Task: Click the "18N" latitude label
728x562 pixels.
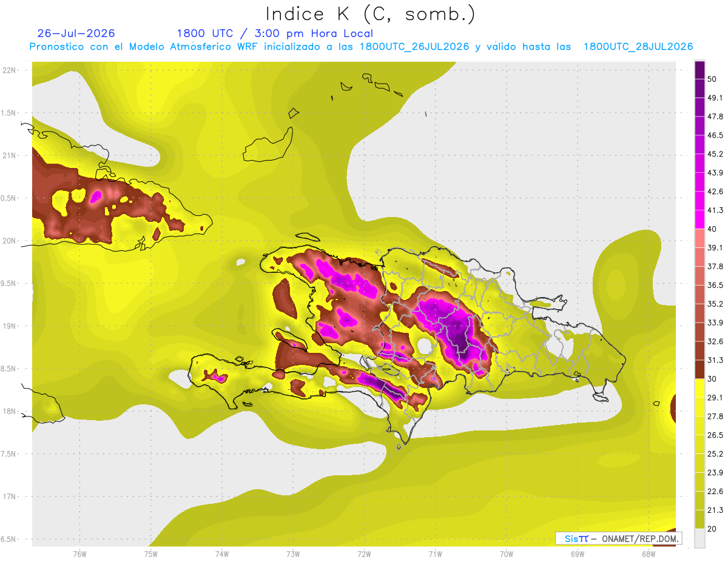Action: (9, 411)
